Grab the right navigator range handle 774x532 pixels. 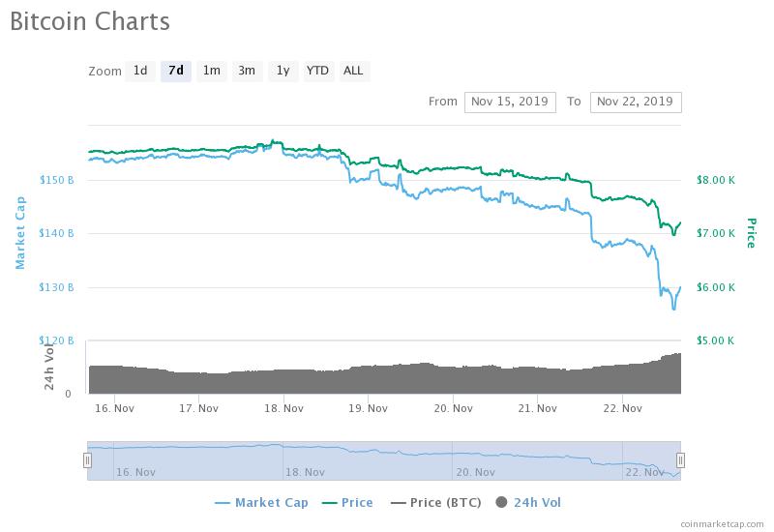[x=680, y=460]
